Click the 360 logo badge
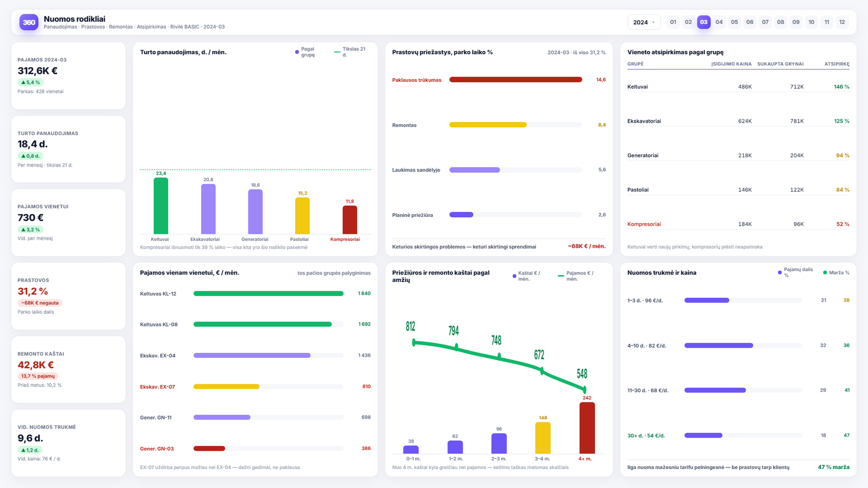Image resolution: width=868 pixels, height=488 pixels. pyautogui.click(x=29, y=22)
